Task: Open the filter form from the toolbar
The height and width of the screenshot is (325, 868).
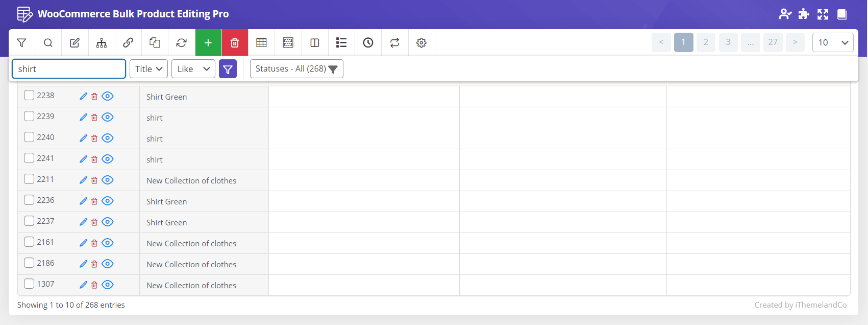Action: point(22,43)
